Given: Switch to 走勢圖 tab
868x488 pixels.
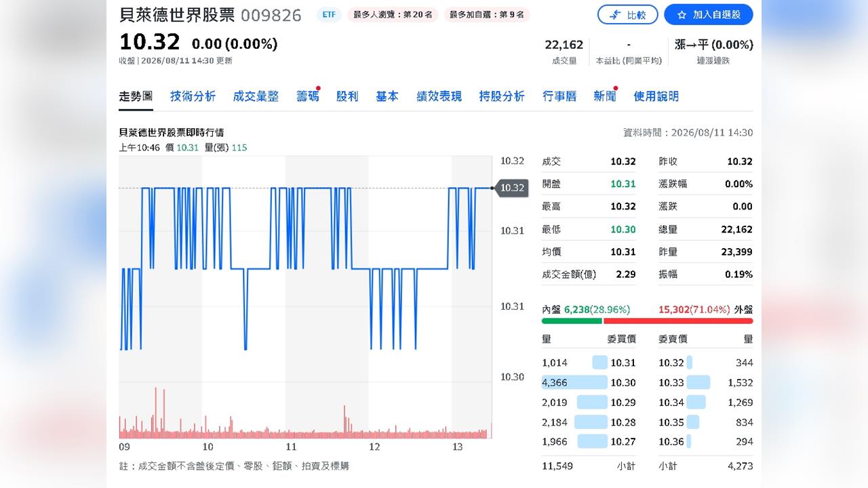Looking at the screenshot, I should (x=136, y=96).
